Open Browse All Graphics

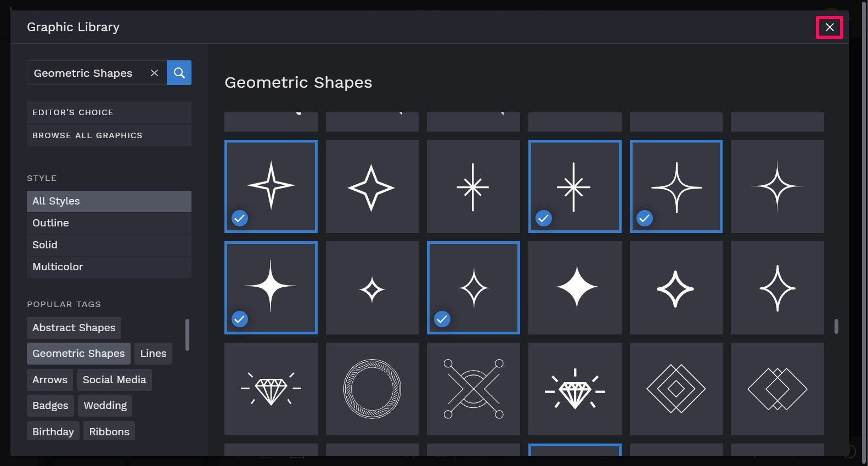(109, 135)
